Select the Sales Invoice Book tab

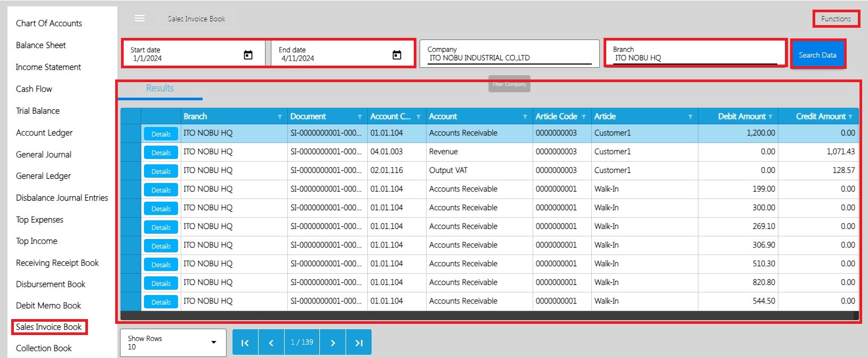[x=196, y=19]
